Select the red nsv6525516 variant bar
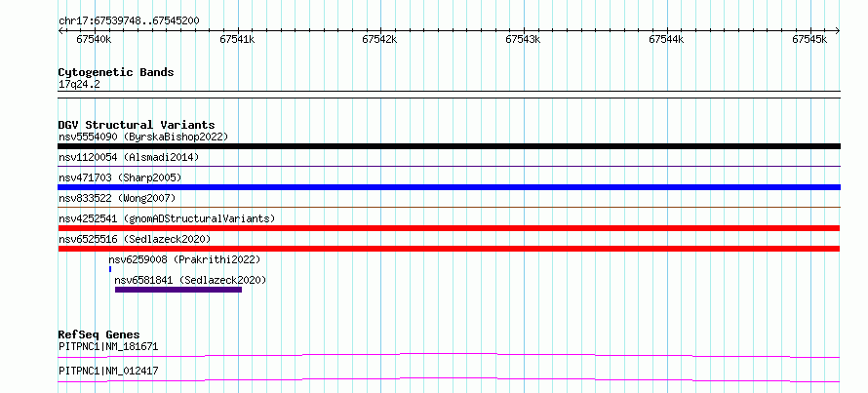This screenshot has width=868, height=393. pyautogui.click(x=449, y=249)
